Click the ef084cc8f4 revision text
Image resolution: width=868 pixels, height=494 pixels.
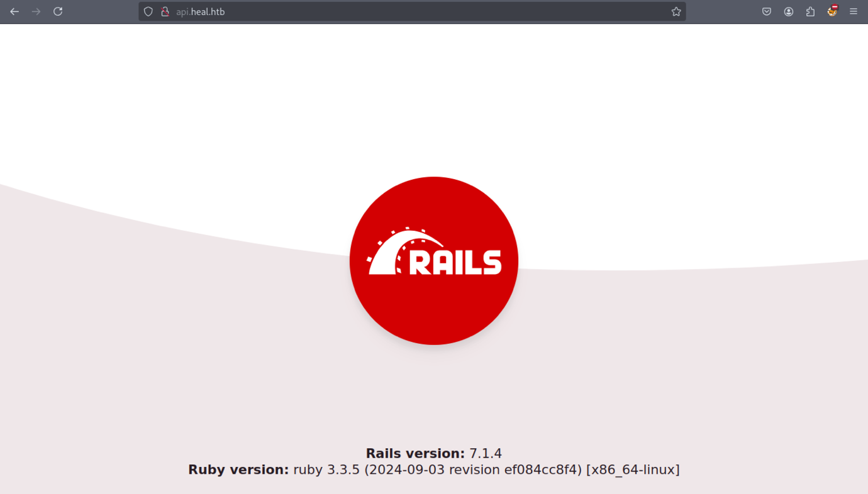[x=543, y=469]
